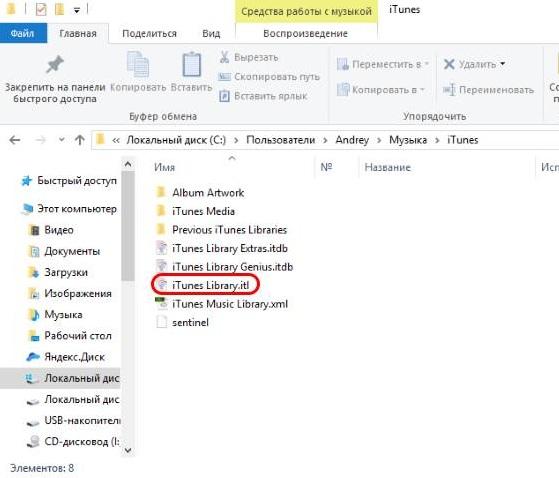Screen dimensions: 559x478
Task: Select the sentinel file
Action: (x=190, y=323)
